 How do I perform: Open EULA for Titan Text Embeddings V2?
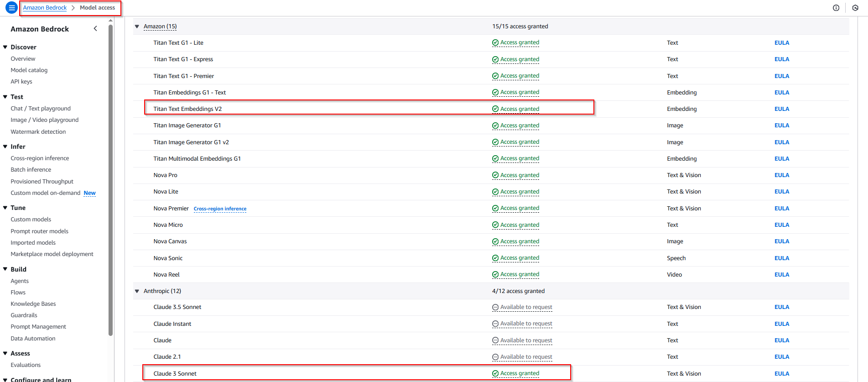[782, 109]
